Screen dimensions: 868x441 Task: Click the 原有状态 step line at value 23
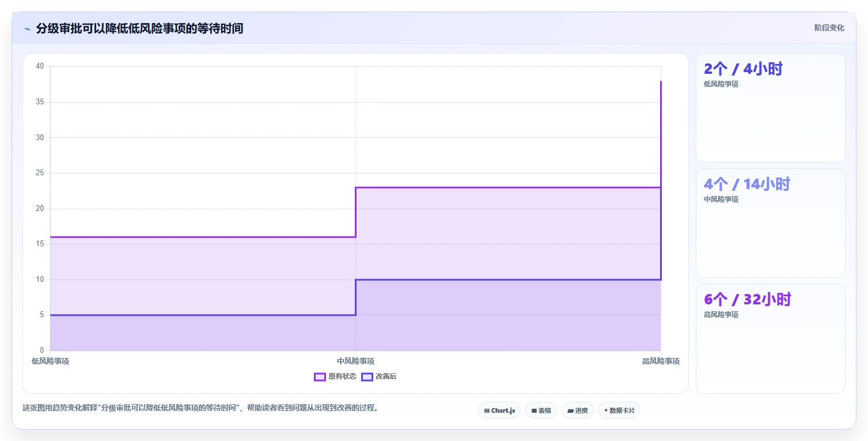point(508,187)
